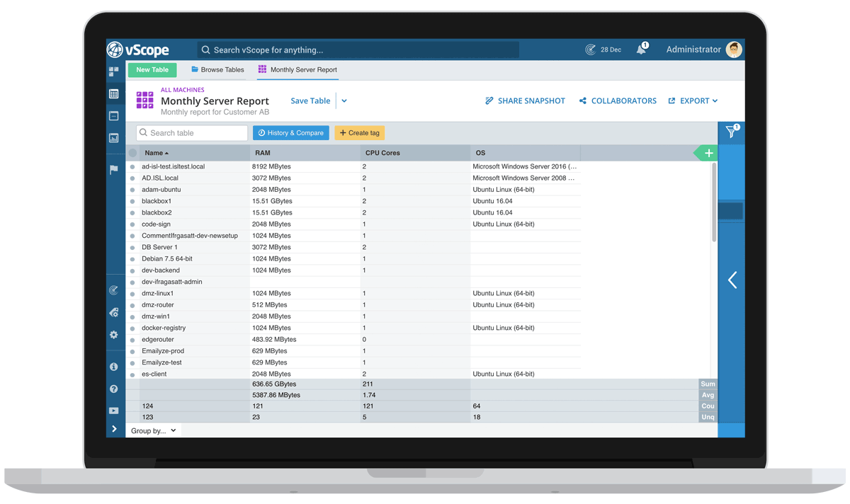Image resolution: width=850 pixels, height=504 pixels.
Task: Click the 28 Dec date label
Action: (x=611, y=50)
